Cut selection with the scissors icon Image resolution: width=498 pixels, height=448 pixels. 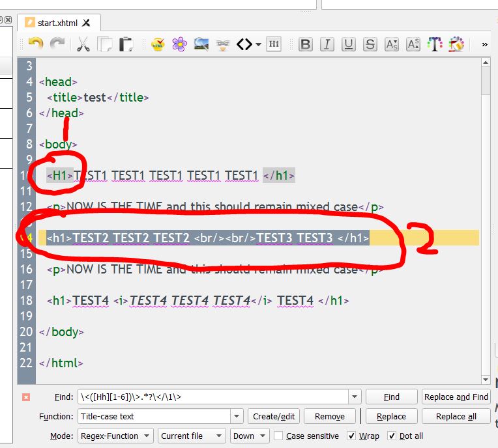(83, 44)
